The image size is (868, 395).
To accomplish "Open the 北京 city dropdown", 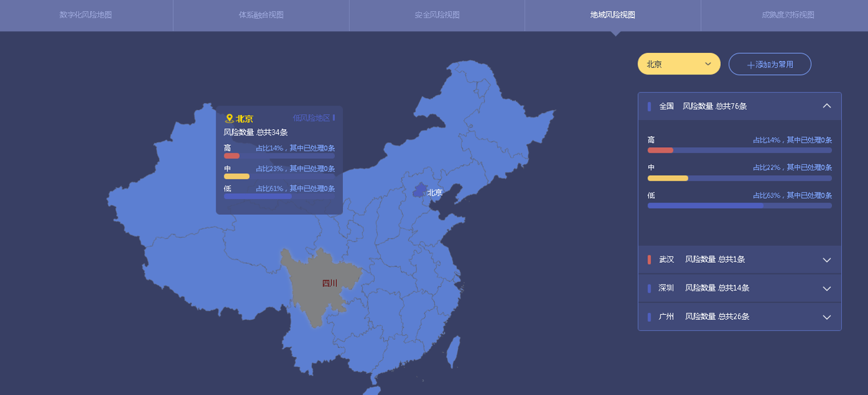I will pyautogui.click(x=678, y=64).
